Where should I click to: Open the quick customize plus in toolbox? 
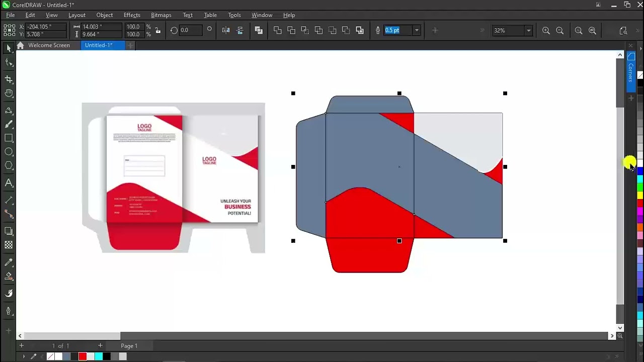pos(9,331)
